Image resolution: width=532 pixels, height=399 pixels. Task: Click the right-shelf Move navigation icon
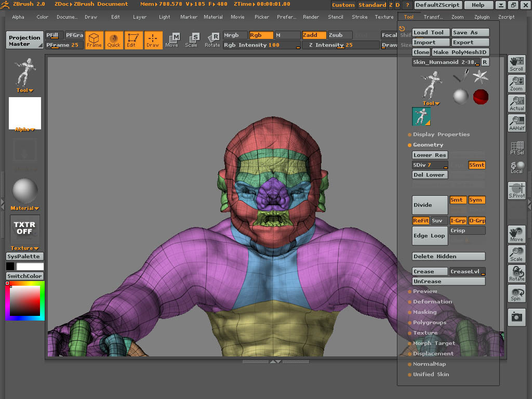pos(516,234)
